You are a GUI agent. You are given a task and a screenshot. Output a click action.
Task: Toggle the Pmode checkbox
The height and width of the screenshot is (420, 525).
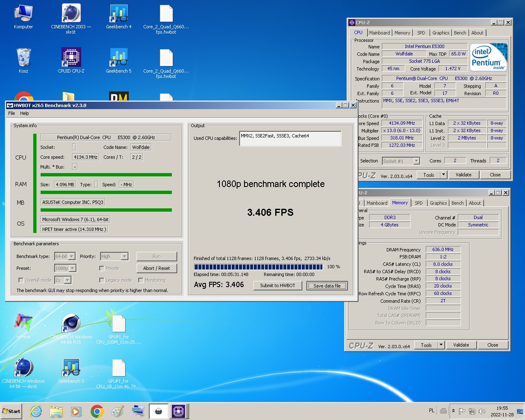pos(102,268)
